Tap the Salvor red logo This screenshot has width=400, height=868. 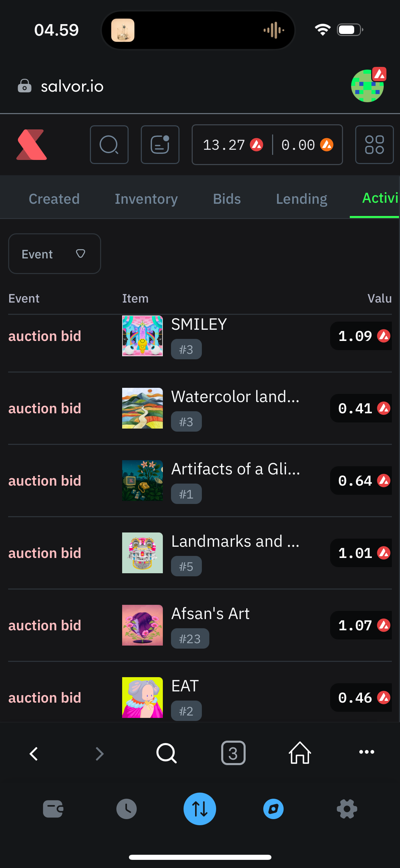(x=32, y=145)
